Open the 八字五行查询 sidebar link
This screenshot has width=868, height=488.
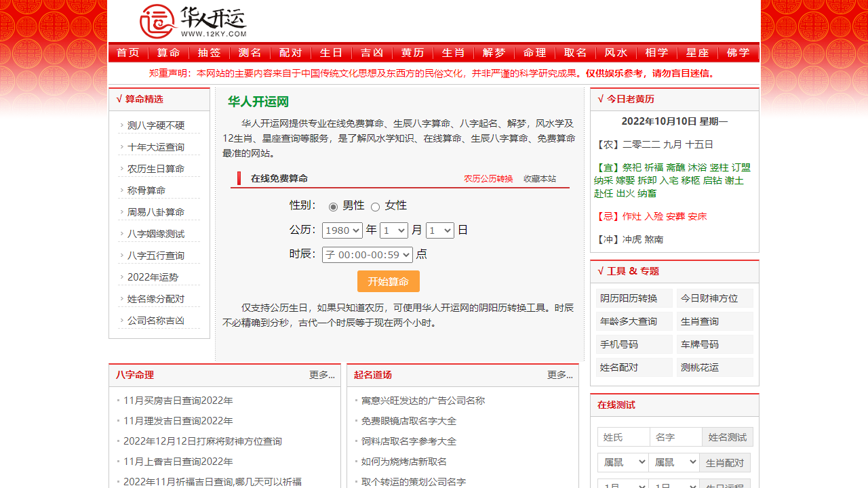[156, 256]
